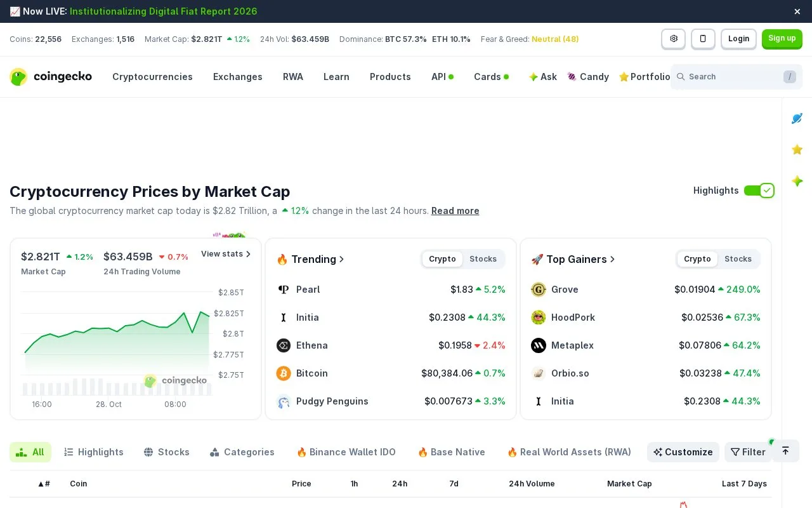
Task: Sort the table by rank # column
Action: pos(44,484)
